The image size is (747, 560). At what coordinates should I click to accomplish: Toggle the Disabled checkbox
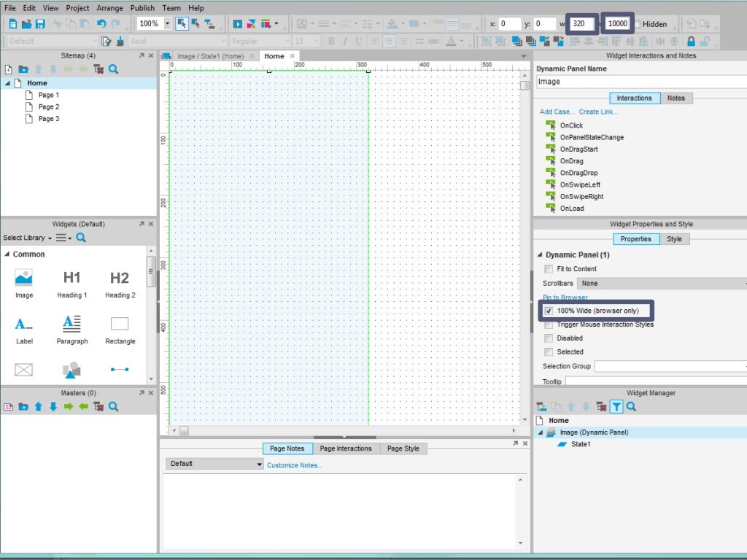[549, 338]
